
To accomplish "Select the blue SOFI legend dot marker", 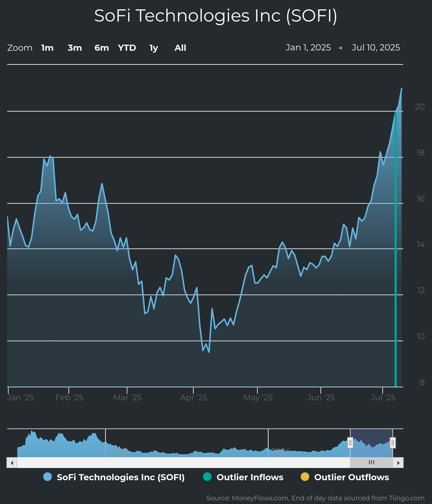I will 48,477.
